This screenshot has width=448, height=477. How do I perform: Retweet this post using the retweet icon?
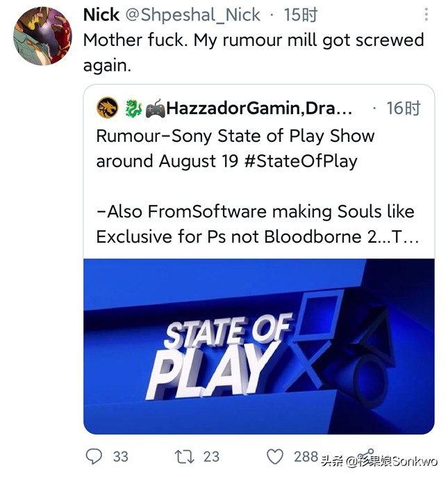(x=184, y=456)
